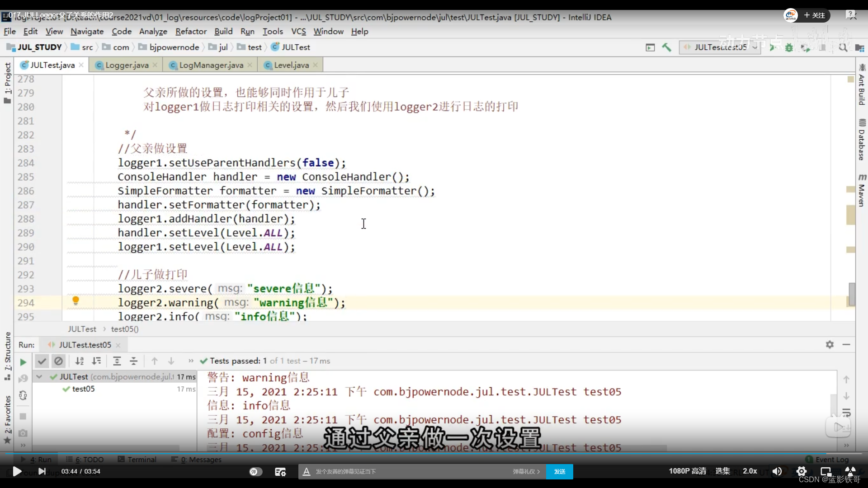Screen dimensions: 868x488
Task: Close the Level.java editor tab
Action: [x=315, y=65]
